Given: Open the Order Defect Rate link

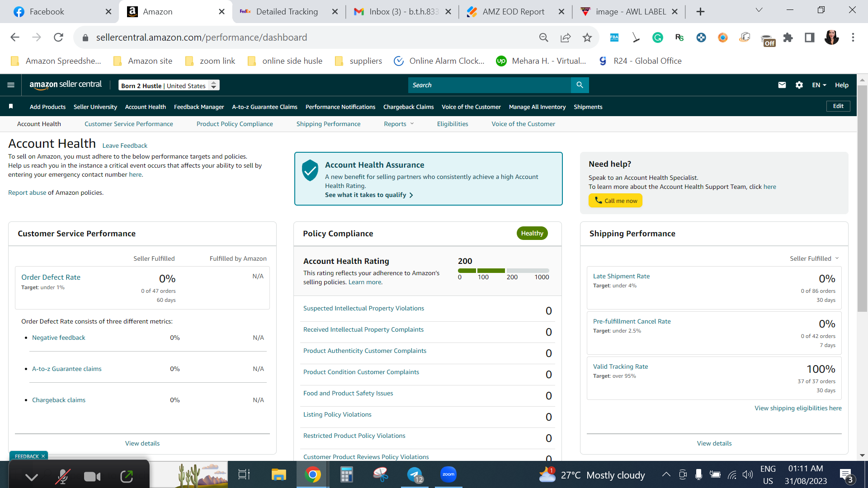Looking at the screenshot, I should [51, 277].
